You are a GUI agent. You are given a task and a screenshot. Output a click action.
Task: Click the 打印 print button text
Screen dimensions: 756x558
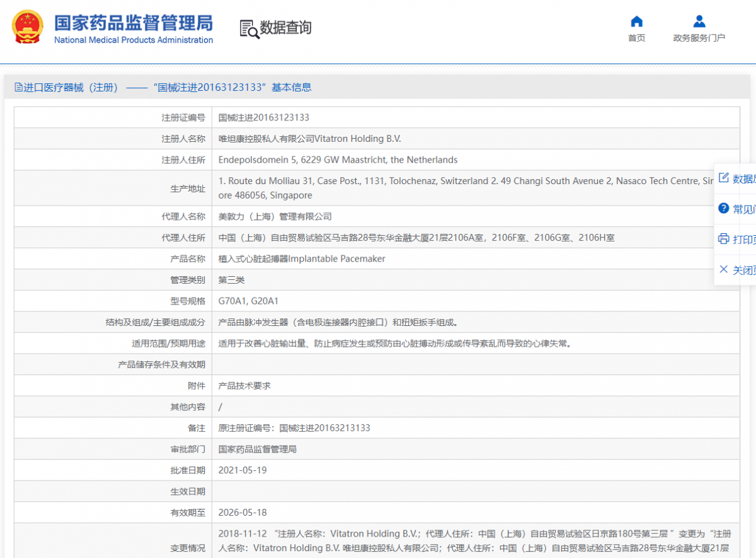click(x=744, y=239)
